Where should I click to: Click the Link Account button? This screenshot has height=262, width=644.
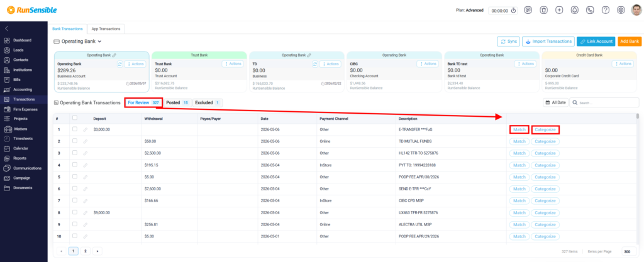(596, 41)
